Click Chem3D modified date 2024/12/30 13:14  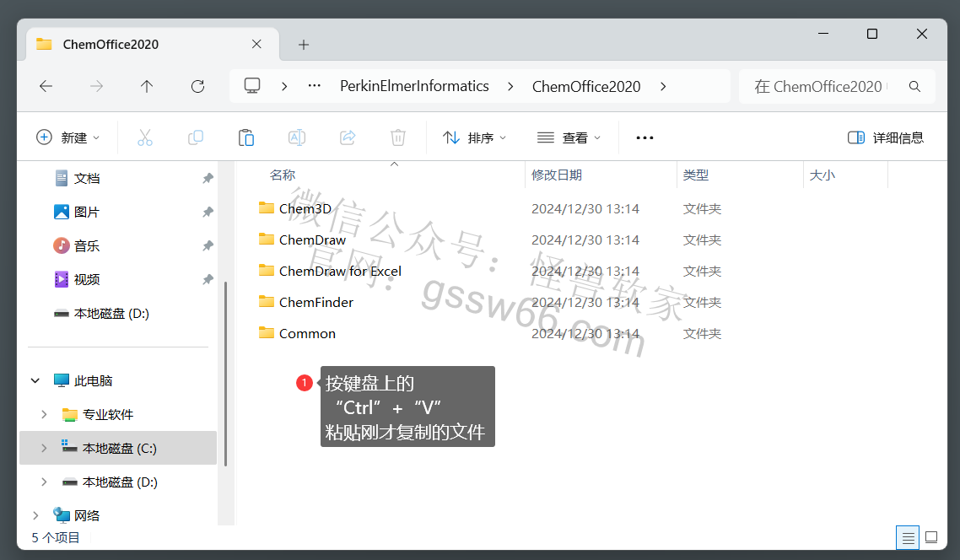[x=585, y=208]
